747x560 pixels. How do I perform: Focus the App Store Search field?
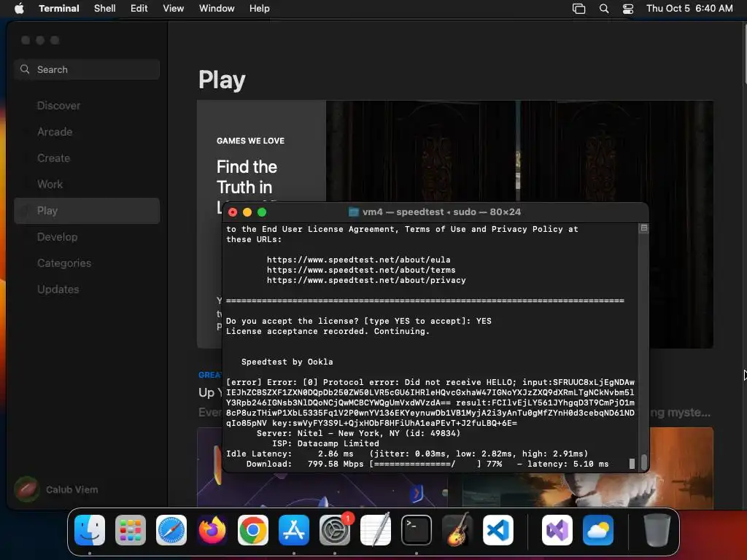coord(87,69)
